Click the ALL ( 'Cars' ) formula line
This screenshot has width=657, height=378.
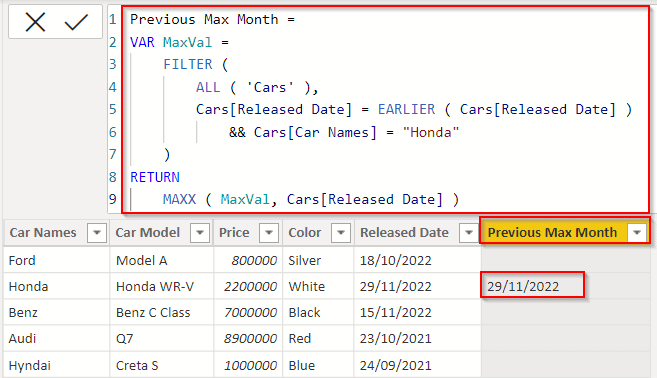257,87
